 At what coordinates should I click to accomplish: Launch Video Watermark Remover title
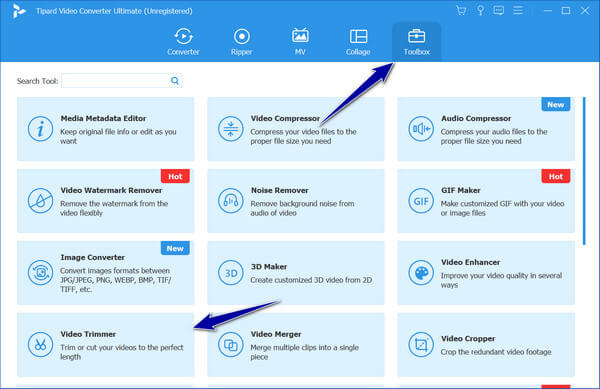[111, 190]
